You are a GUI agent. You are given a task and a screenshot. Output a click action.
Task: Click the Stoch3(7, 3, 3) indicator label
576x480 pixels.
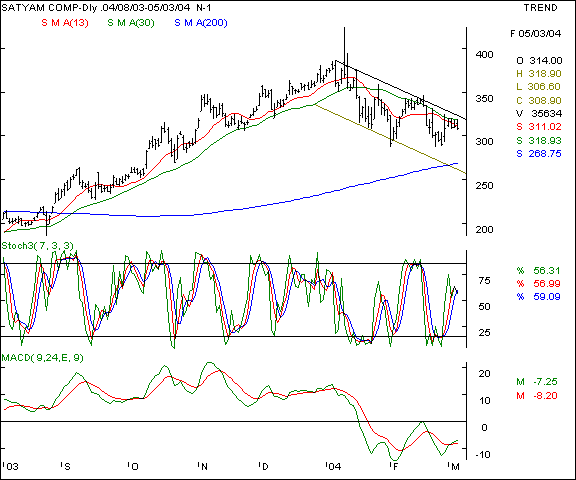37,246
